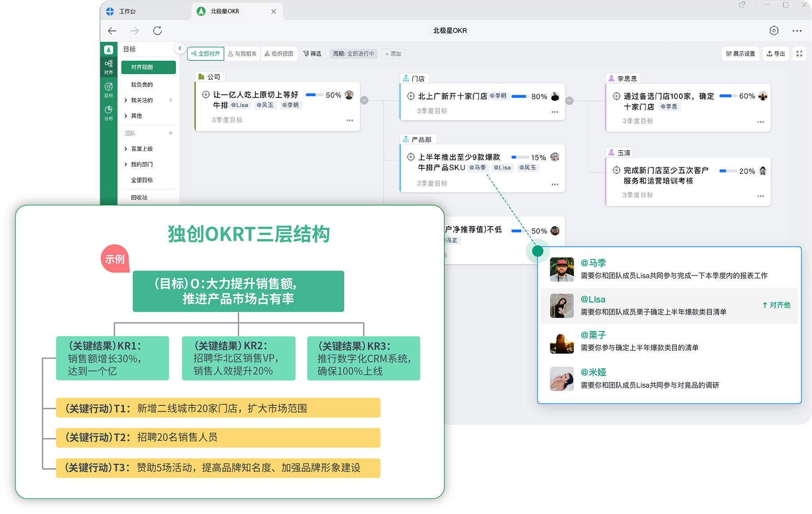Open the 分析 sidebar section
The width and height of the screenshot is (812, 514).
pyautogui.click(x=108, y=113)
